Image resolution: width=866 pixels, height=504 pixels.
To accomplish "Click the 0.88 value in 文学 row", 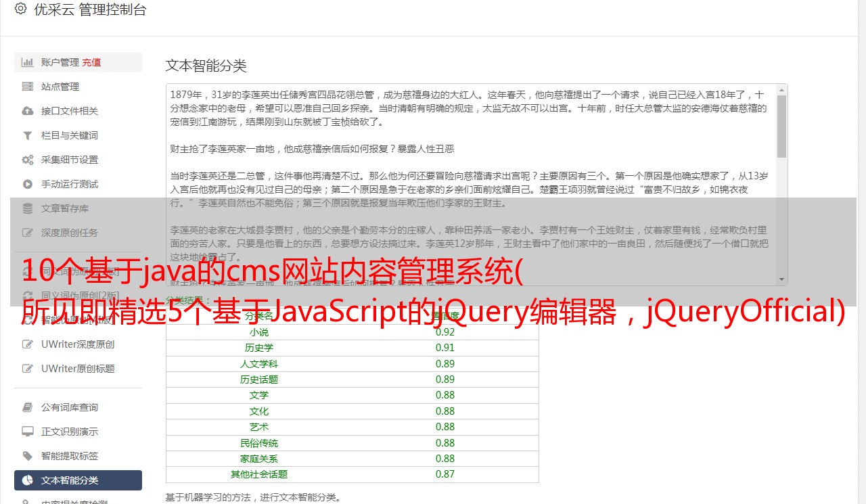I will pos(445,395).
